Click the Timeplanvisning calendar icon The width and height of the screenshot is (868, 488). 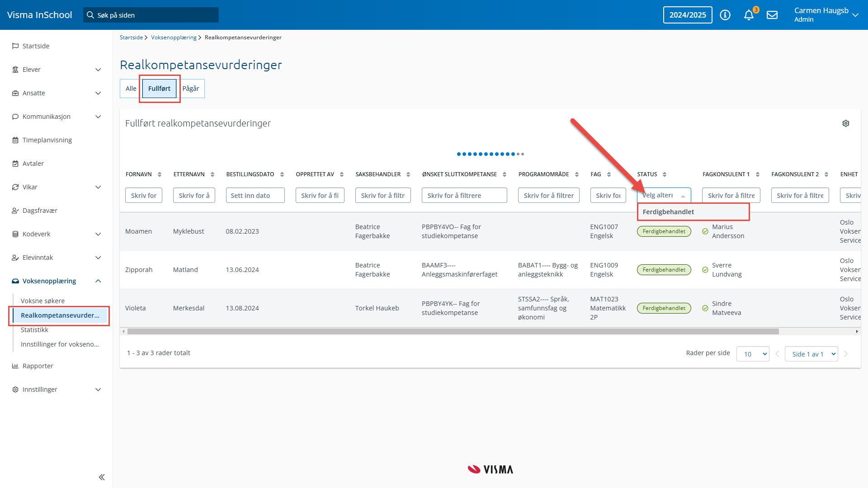[15, 140]
